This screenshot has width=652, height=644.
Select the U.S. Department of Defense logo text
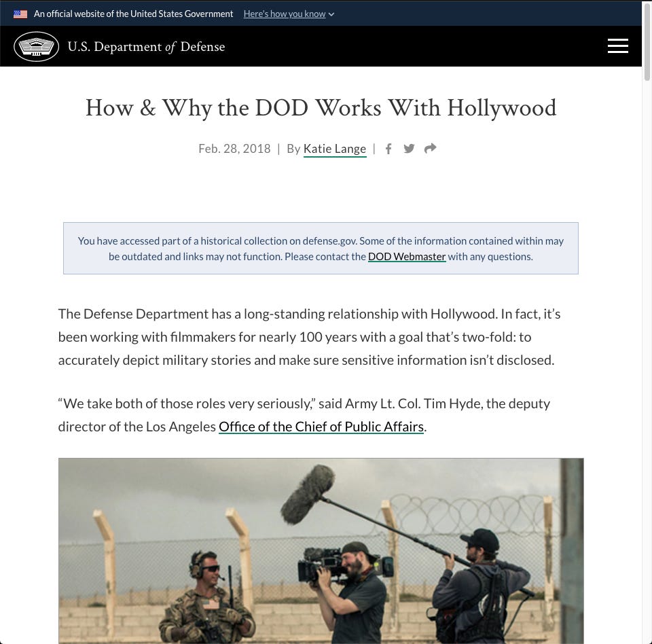146,46
